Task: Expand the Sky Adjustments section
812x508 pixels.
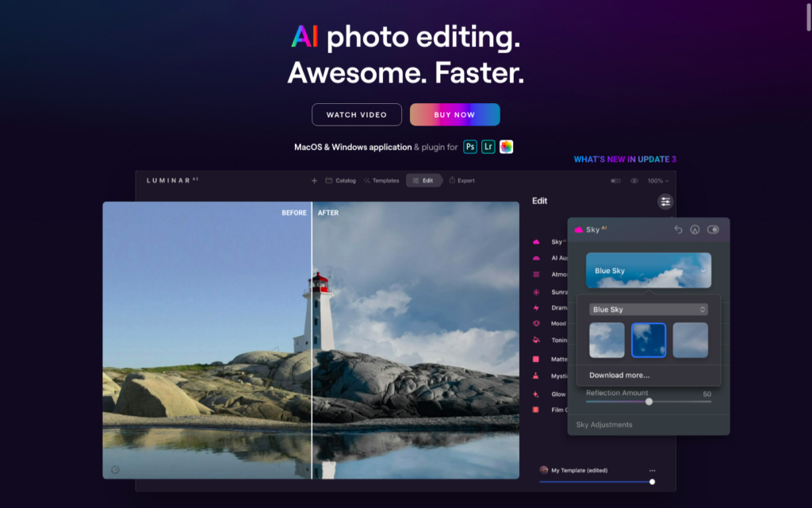Action: coord(604,424)
